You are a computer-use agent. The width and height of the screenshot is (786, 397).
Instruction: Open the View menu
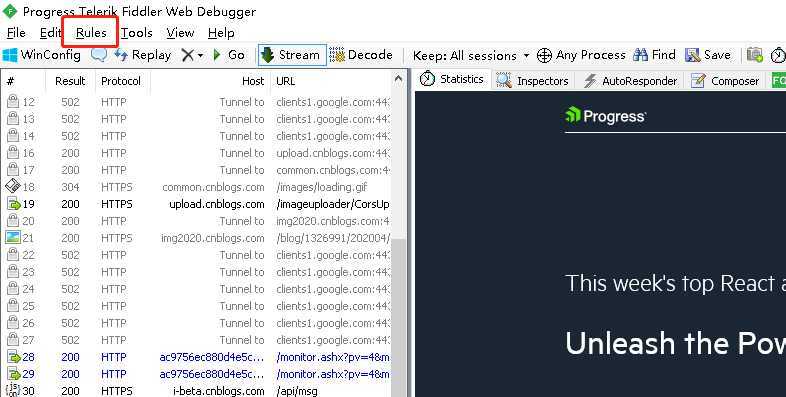180,33
